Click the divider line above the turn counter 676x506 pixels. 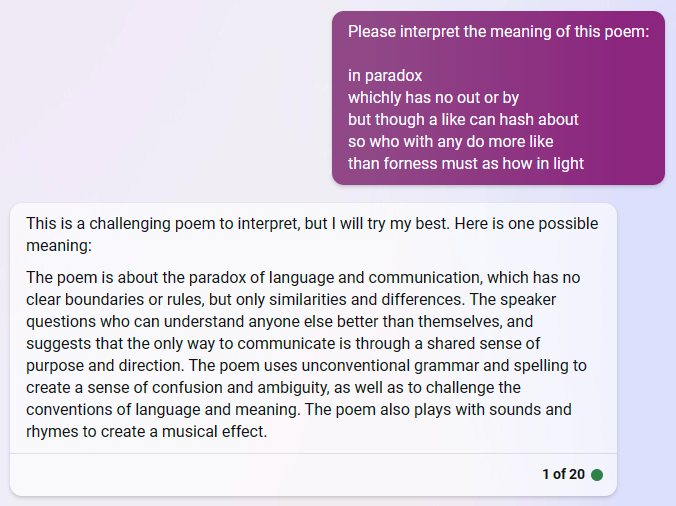tap(313, 453)
